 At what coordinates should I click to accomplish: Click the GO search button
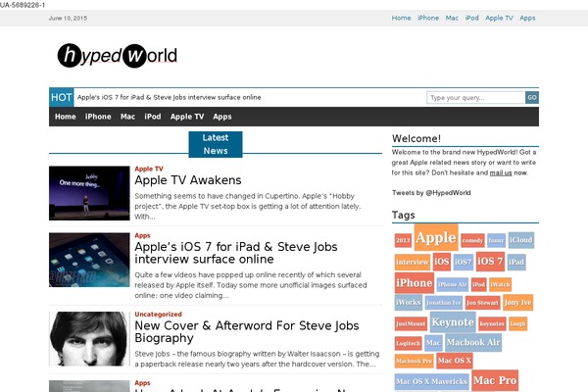[532, 98]
